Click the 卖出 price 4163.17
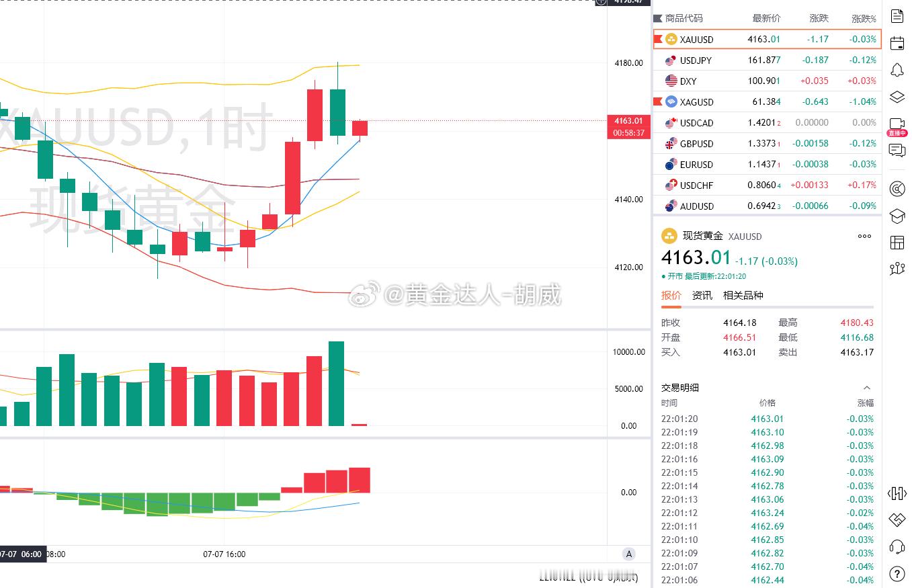912x588 pixels. tap(857, 352)
